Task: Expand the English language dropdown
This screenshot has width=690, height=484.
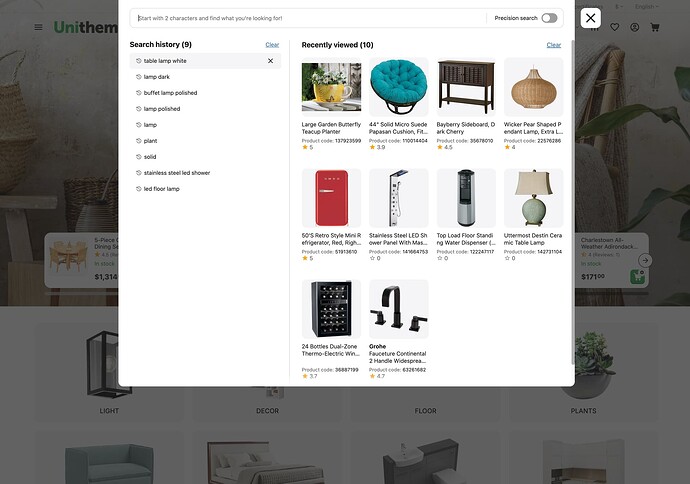Action: click(646, 7)
